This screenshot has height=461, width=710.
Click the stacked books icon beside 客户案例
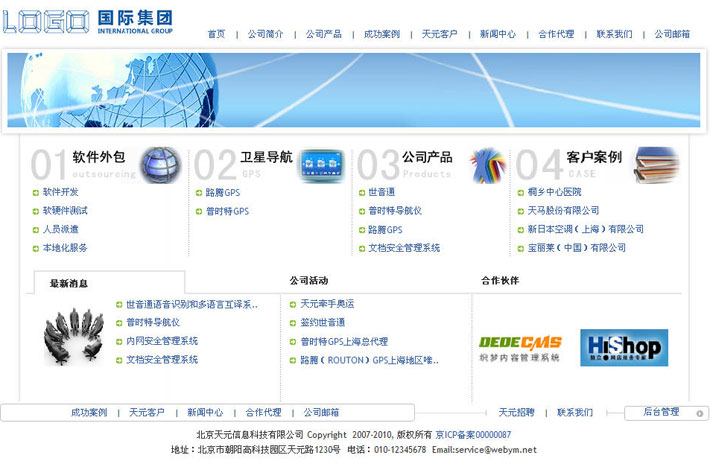point(656,165)
